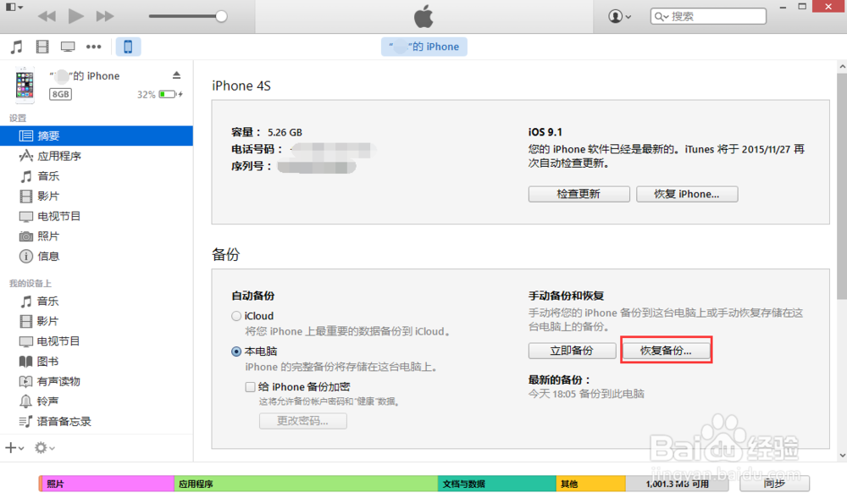Click the iPhone device thumbnail in sidebar
Image resolution: width=847 pixels, height=504 pixels.
click(25, 86)
